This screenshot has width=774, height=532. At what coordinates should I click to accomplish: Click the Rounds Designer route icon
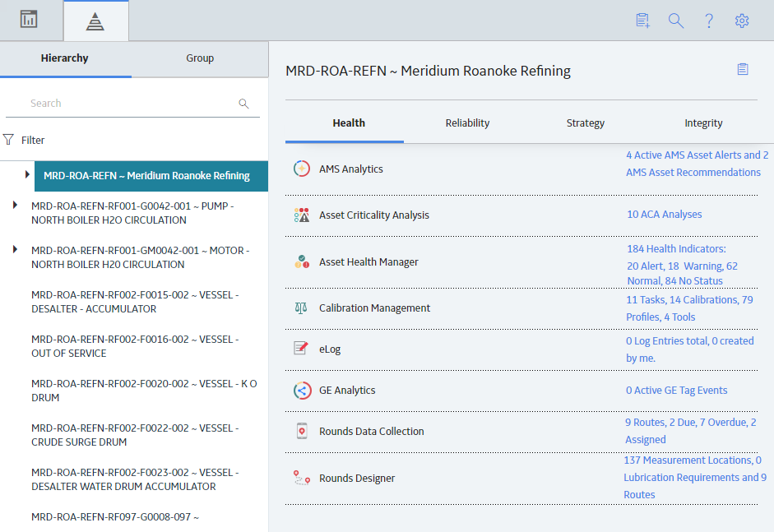click(x=302, y=478)
